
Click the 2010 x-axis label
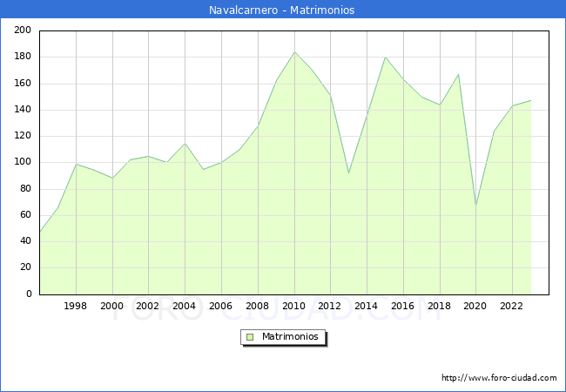point(293,306)
